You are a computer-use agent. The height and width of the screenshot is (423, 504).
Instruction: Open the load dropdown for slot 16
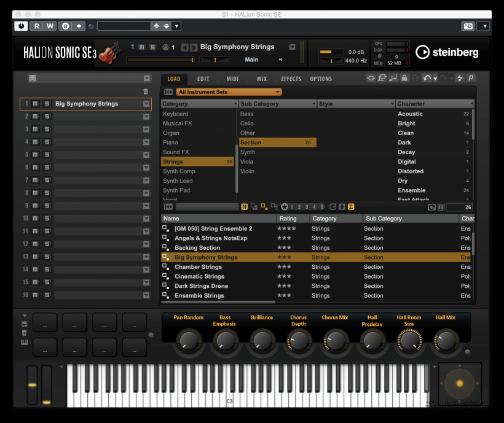[x=146, y=295]
